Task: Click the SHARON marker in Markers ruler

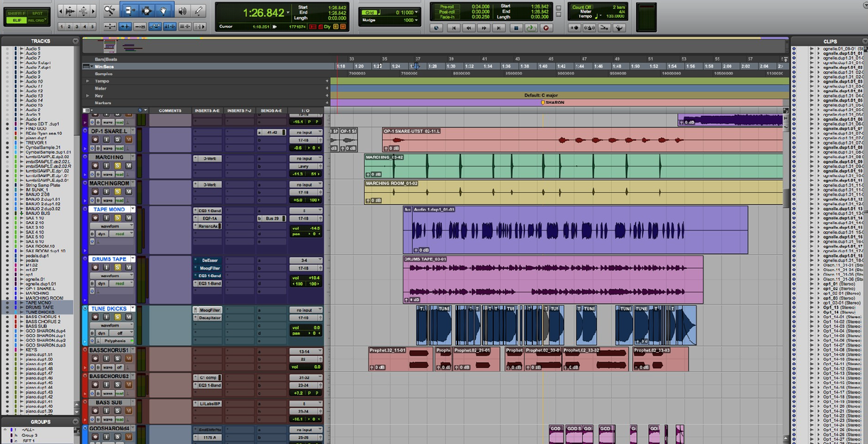Action: pyautogui.click(x=554, y=102)
